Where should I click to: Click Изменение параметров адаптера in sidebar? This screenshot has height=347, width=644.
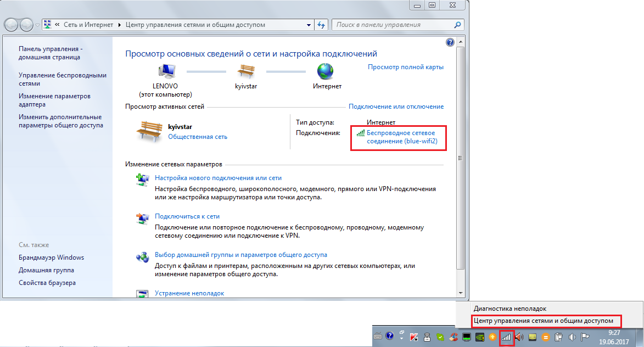(54, 100)
